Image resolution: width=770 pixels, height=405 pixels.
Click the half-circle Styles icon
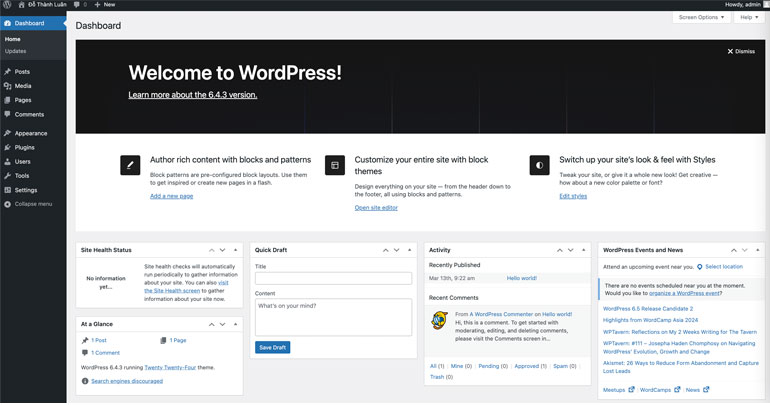(x=539, y=165)
